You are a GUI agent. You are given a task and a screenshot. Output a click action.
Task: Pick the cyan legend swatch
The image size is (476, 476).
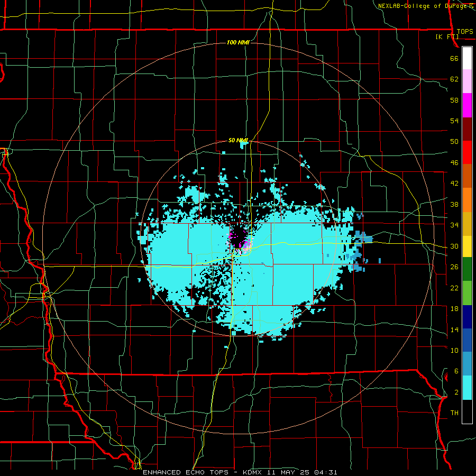pos(467,388)
